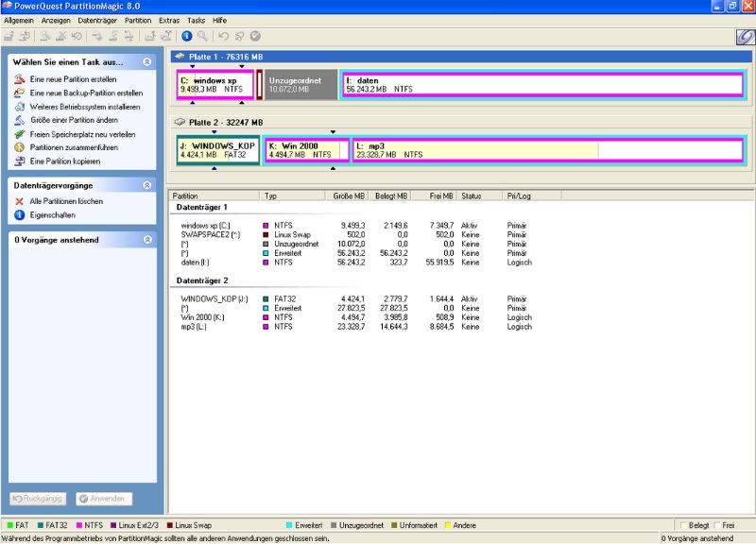Click the PowerQuest logo icon at top right
Viewport: 756px width, 544px height.
click(744, 36)
